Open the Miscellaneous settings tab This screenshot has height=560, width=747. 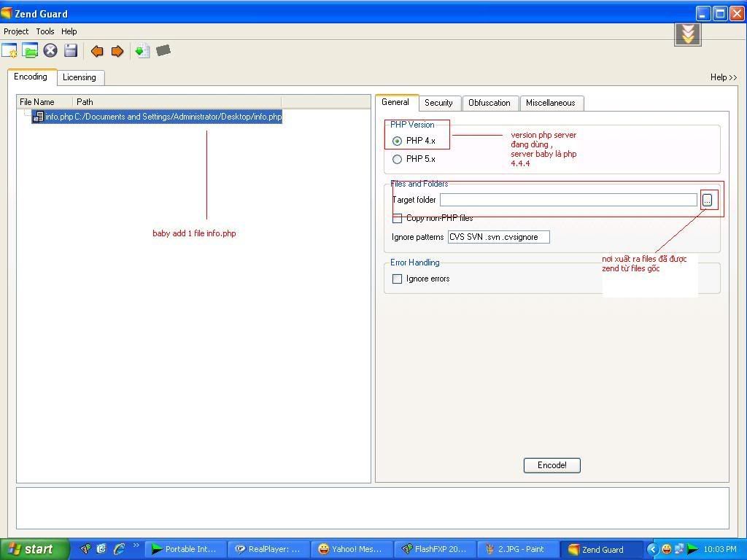tap(550, 103)
